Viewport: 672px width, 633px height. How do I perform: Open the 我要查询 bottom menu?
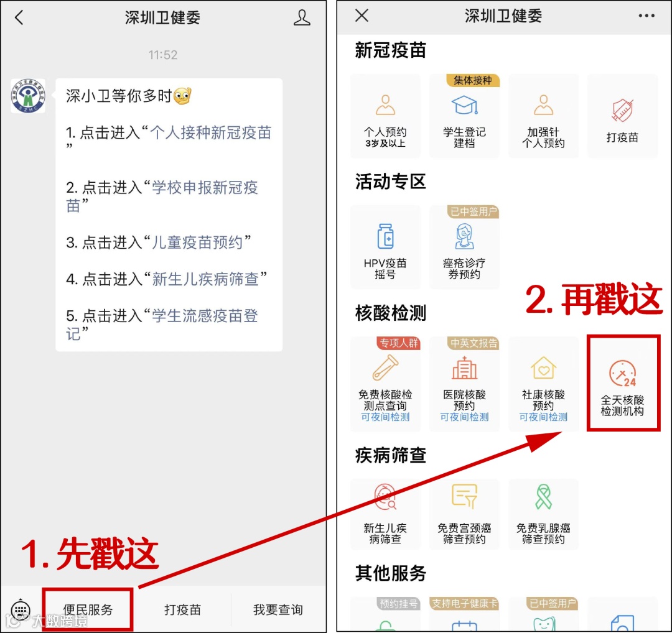pyautogui.click(x=278, y=609)
